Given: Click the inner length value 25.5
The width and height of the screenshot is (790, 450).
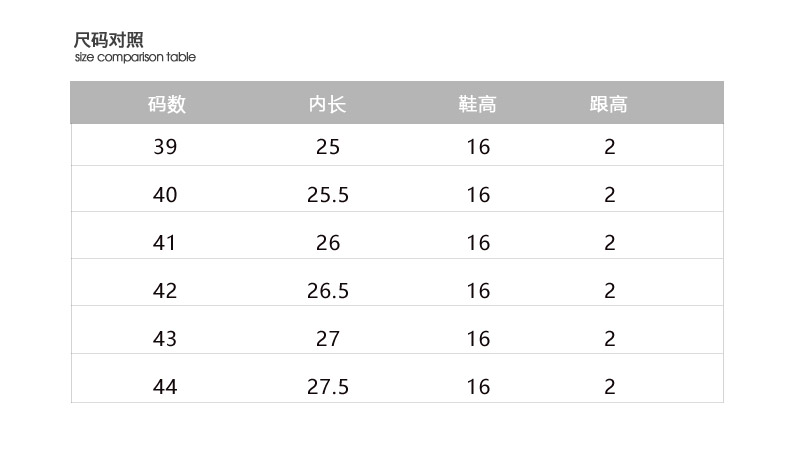Looking at the screenshot, I should point(328,195).
